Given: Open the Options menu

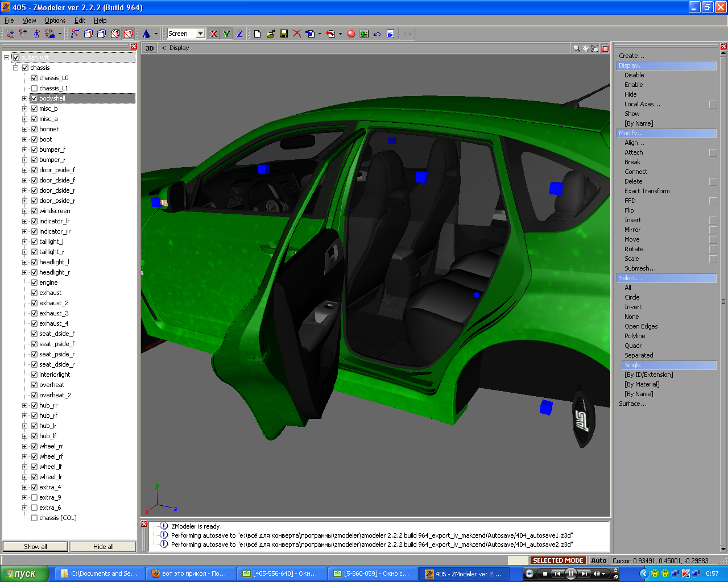Looking at the screenshot, I should [55, 20].
